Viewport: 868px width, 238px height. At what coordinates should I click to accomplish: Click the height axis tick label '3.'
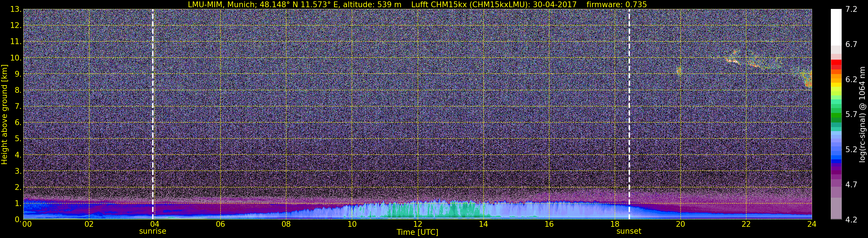point(18,171)
